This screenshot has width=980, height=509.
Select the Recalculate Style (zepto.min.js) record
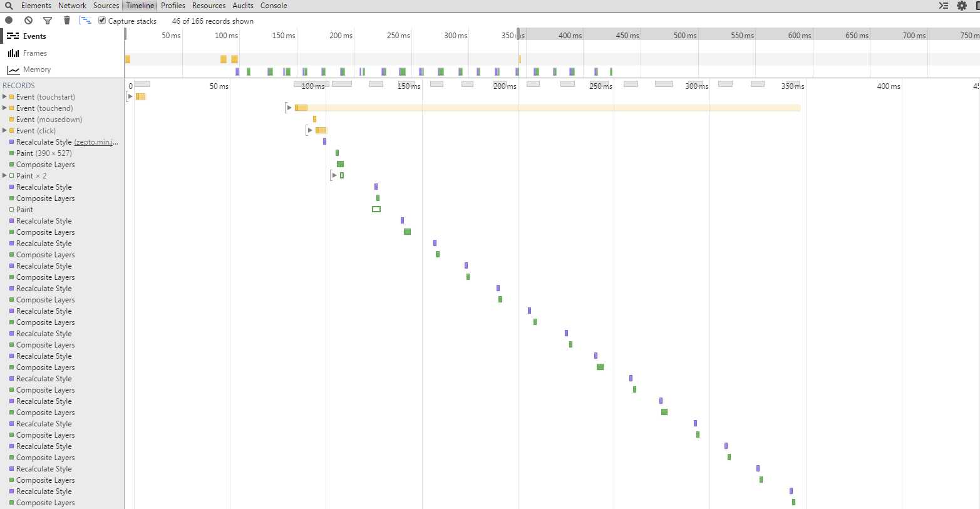click(x=62, y=142)
